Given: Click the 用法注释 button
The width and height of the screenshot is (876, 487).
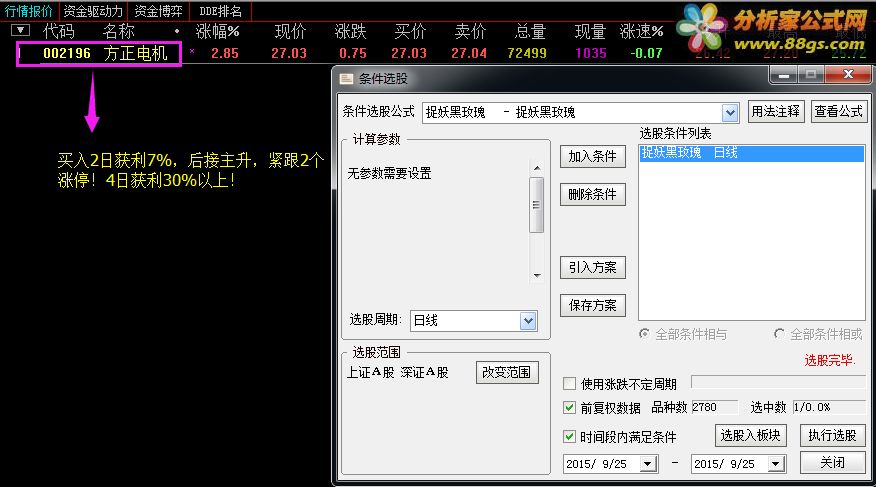Looking at the screenshot, I should tap(775, 111).
